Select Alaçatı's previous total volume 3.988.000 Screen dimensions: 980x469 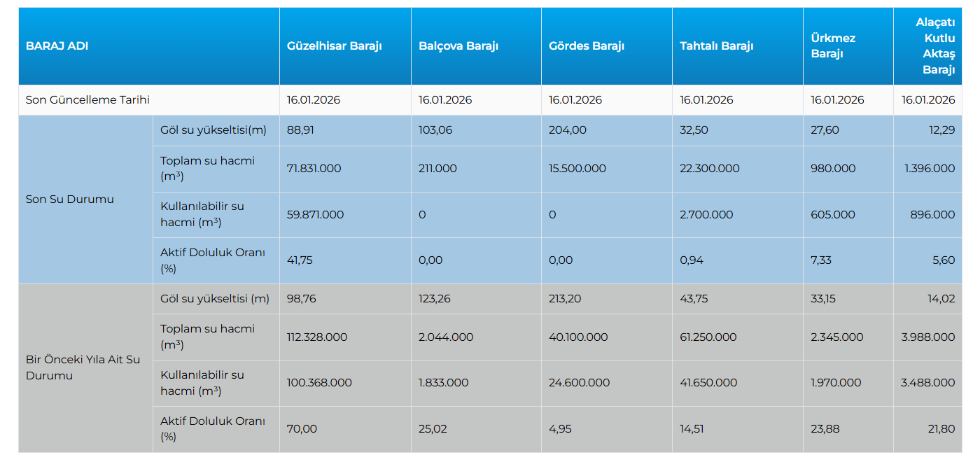(928, 337)
